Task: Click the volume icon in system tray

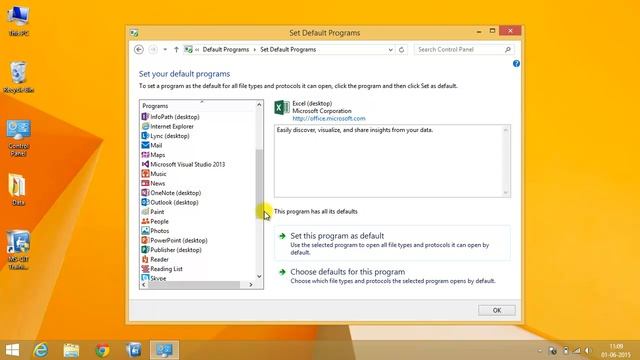Action: (588, 351)
